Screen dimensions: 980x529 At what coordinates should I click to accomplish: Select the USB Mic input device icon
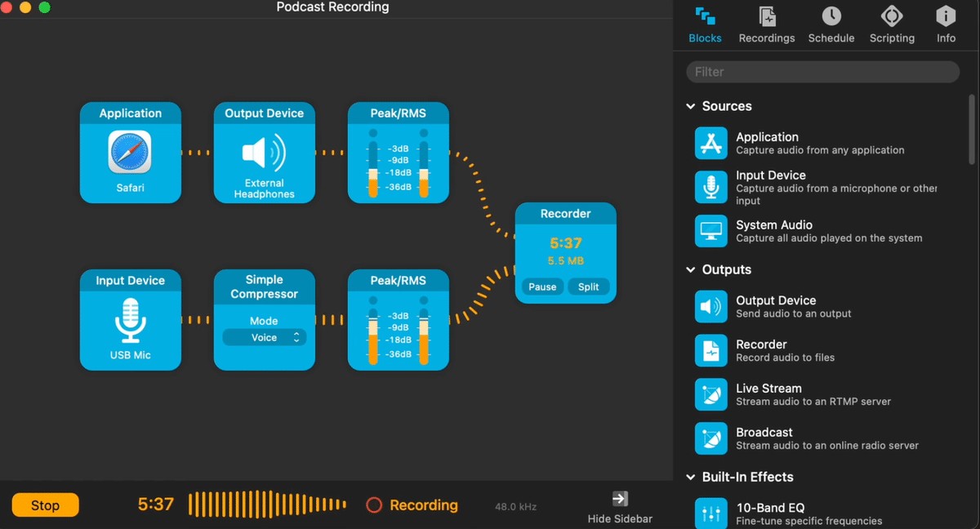coord(130,320)
